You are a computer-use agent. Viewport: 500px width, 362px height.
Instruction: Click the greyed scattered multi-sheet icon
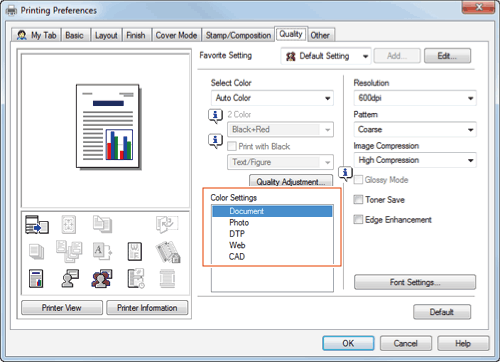pos(69,251)
